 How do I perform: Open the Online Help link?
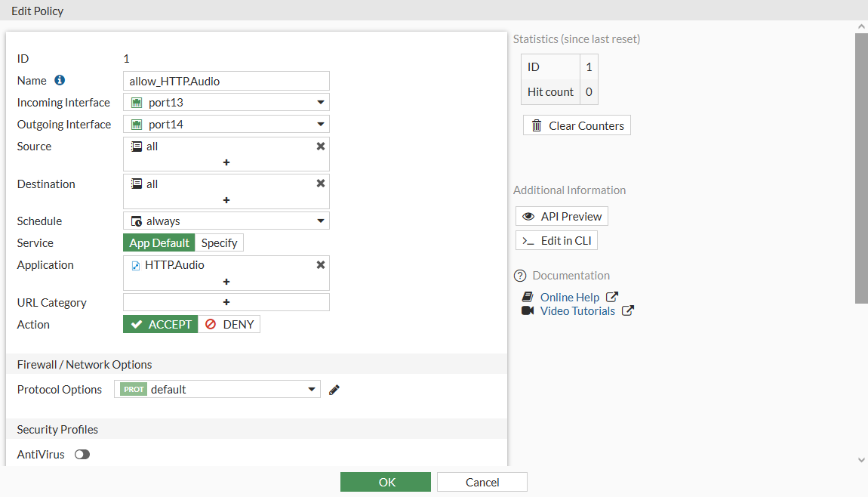(x=570, y=298)
